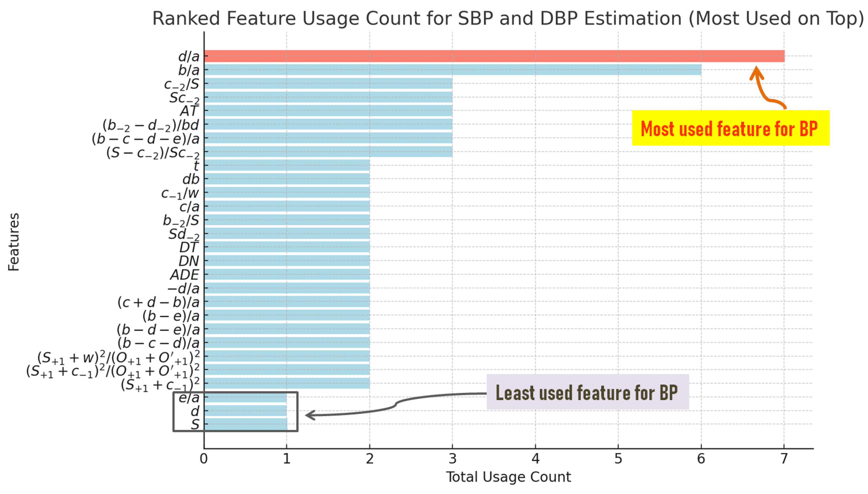Click the e/a bar inside the rectangle
Screen dimensions: 868x494
point(245,398)
